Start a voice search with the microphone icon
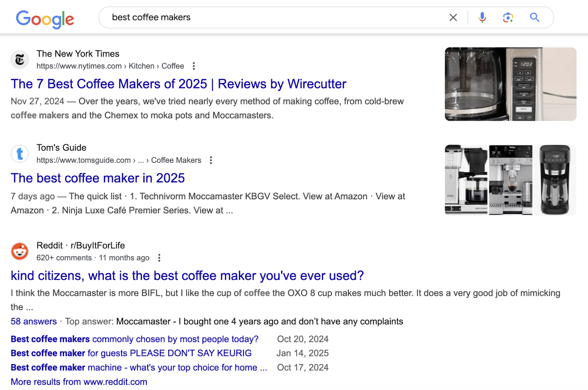 [482, 17]
